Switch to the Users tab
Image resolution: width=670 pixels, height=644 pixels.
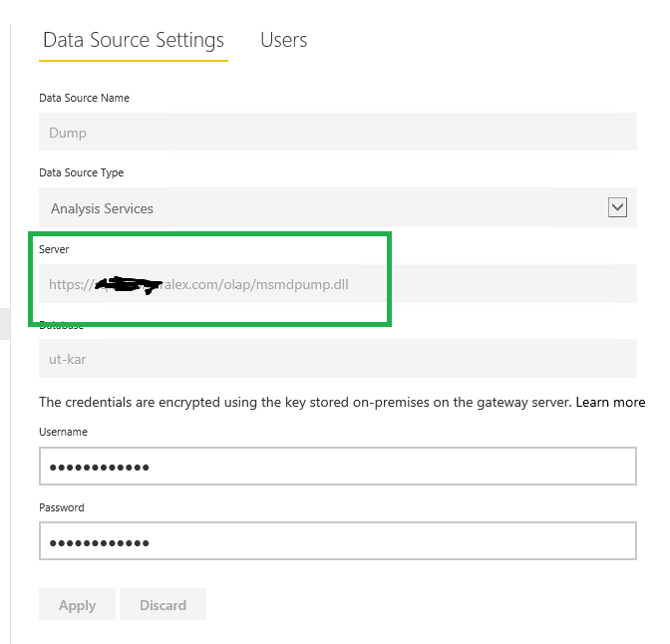point(284,40)
